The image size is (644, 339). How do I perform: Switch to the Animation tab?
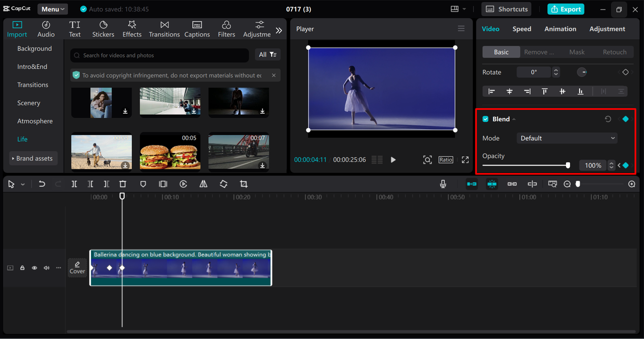560,29
